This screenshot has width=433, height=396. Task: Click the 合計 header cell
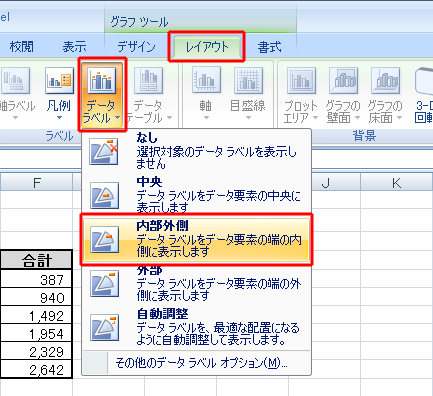click(36, 260)
